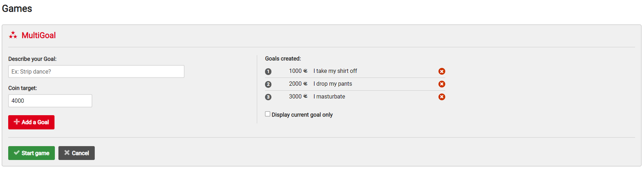Click the number 1 goal badge
Viewport: 644px width, 171px height.
[x=268, y=71]
